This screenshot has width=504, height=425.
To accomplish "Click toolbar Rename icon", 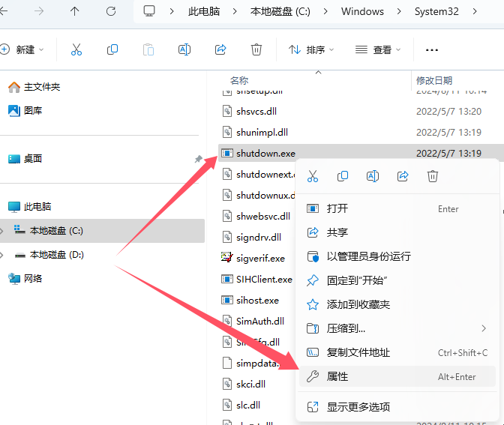I will (184, 49).
